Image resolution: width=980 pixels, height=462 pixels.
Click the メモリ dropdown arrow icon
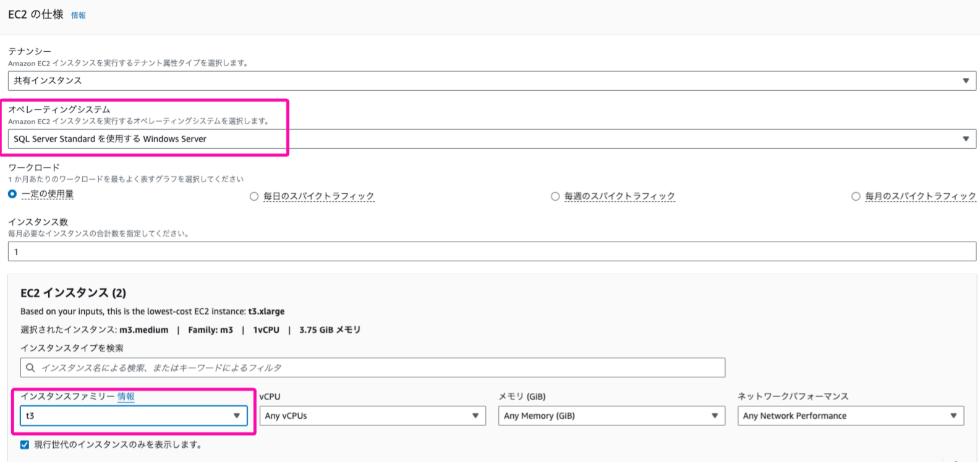coord(715,416)
